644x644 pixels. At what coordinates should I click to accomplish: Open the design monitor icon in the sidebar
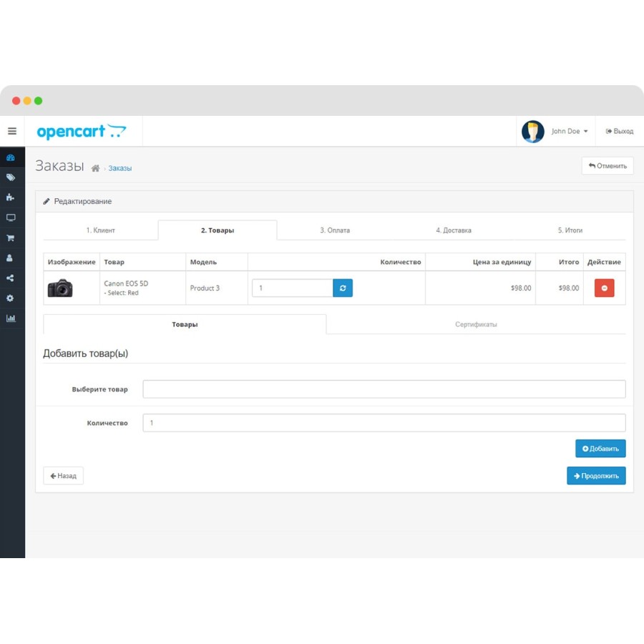[11, 218]
